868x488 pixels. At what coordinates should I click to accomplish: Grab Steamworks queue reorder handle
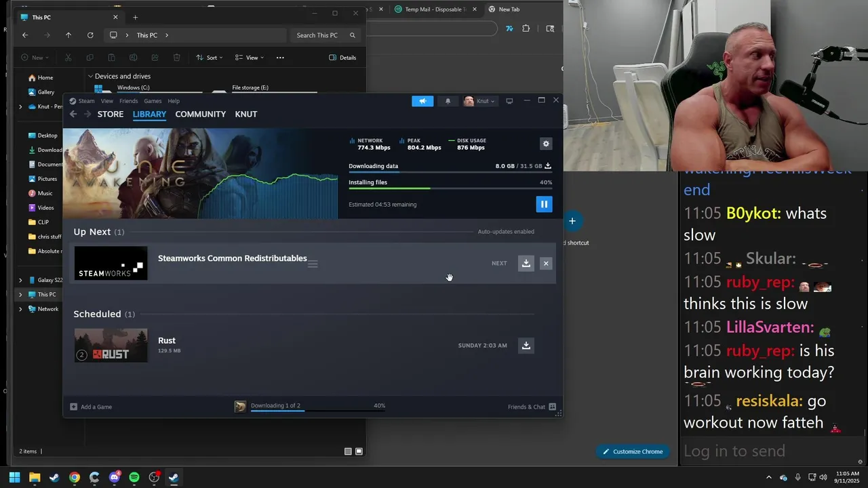click(x=313, y=264)
